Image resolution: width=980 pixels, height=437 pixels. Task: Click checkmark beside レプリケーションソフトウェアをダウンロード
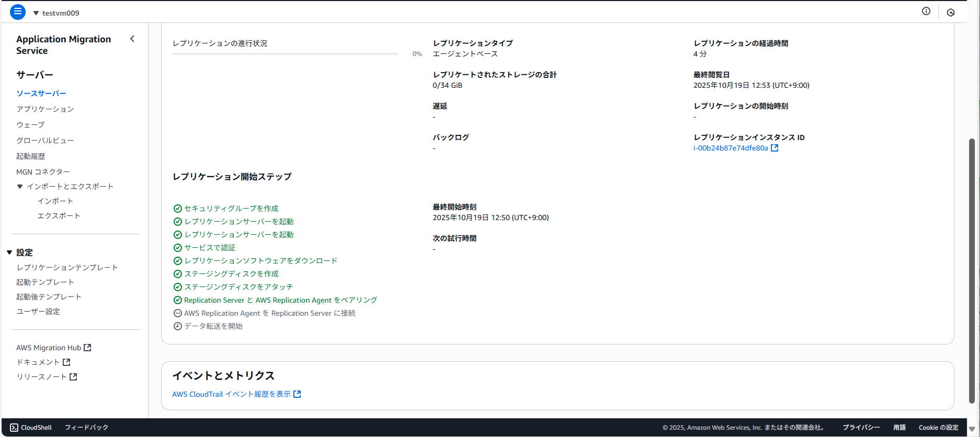pyautogui.click(x=178, y=261)
